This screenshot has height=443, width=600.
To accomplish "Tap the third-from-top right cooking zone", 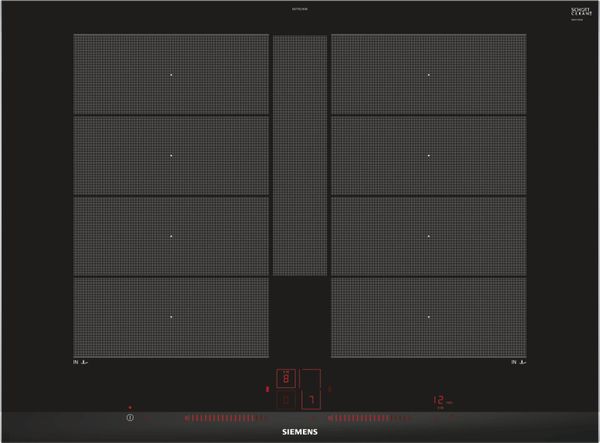I will [x=428, y=236].
